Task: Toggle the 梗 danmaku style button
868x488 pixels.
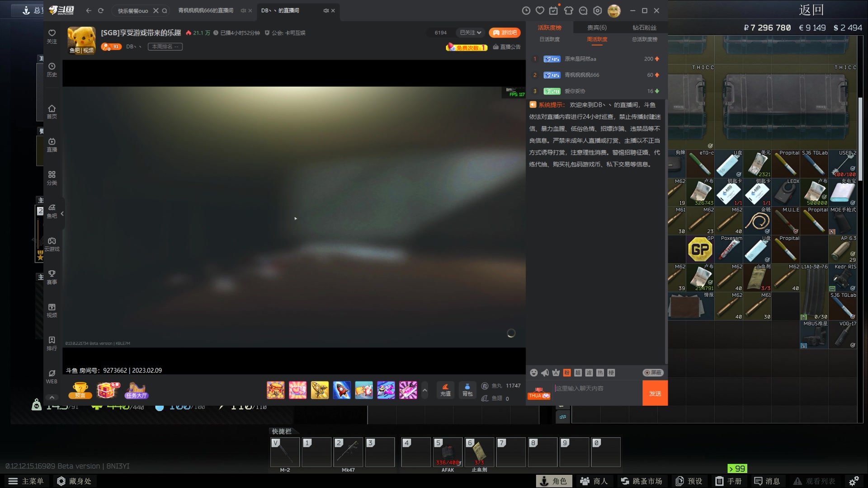Action: (x=611, y=372)
